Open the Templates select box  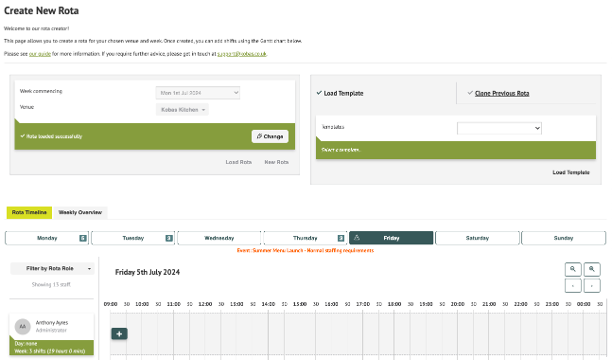[499, 128]
